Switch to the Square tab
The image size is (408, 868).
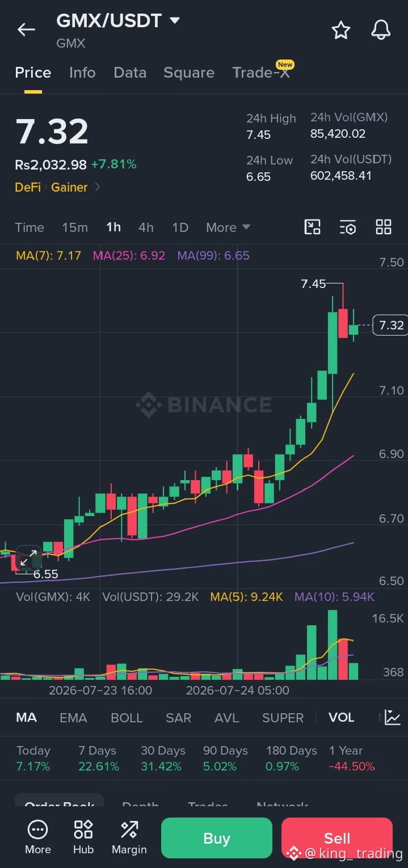(x=189, y=73)
